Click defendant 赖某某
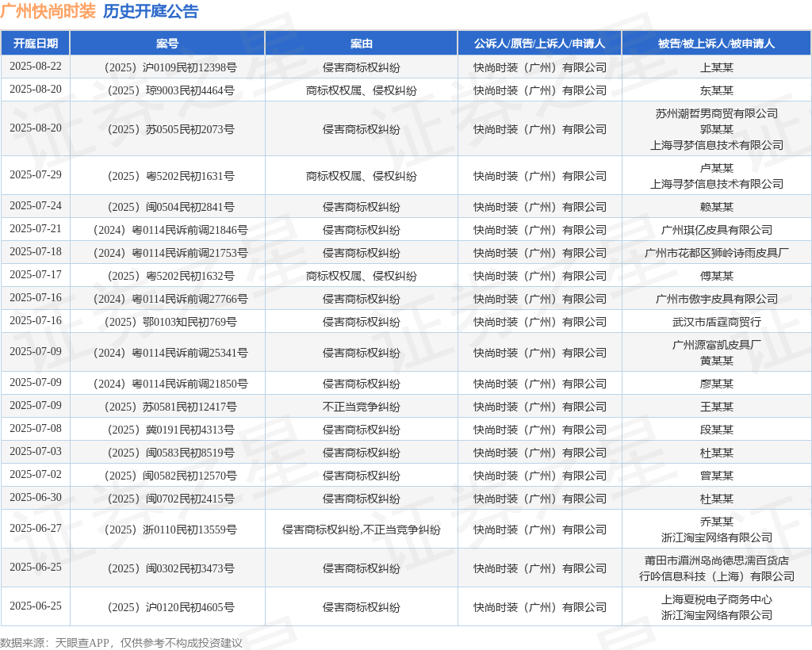The width and height of the screenshot is (812, 650). tap(717, 207)
